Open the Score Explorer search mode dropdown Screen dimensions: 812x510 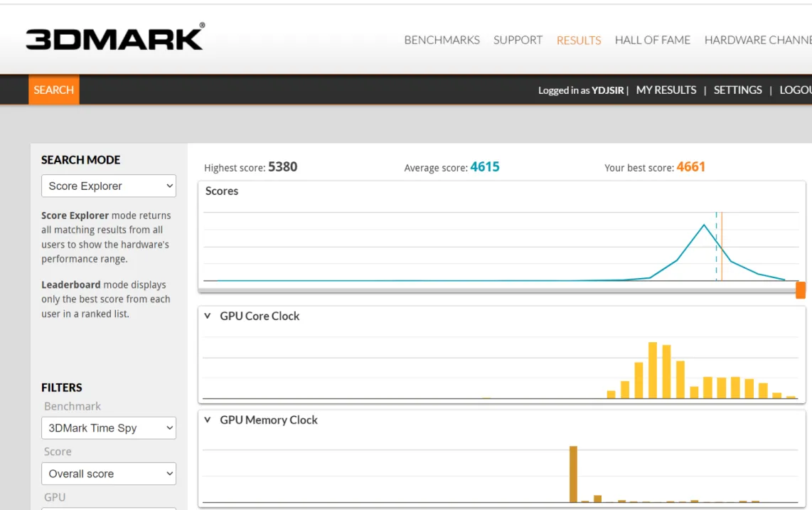coord(109,186)
